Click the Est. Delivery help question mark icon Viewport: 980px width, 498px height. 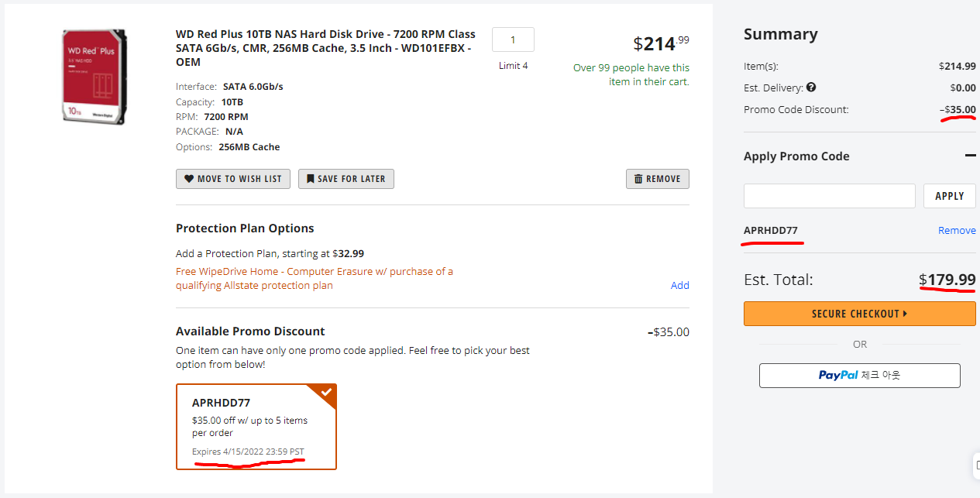810,88
